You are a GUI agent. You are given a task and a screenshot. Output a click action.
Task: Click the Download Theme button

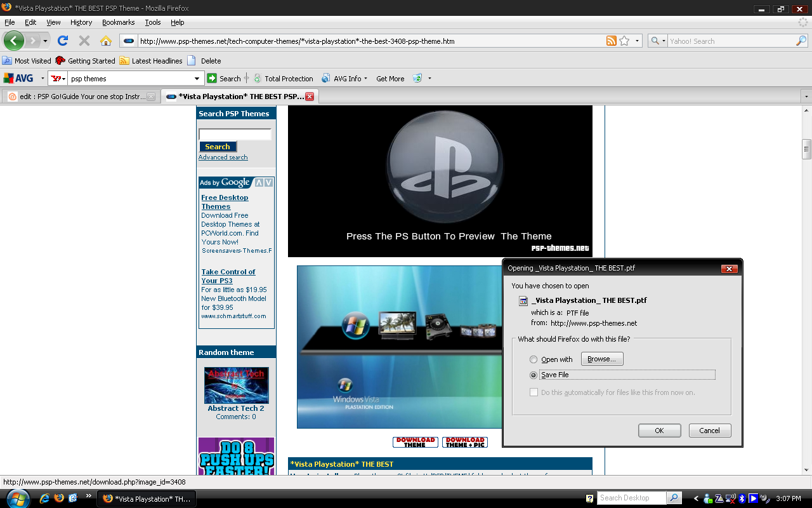[416, 442]
